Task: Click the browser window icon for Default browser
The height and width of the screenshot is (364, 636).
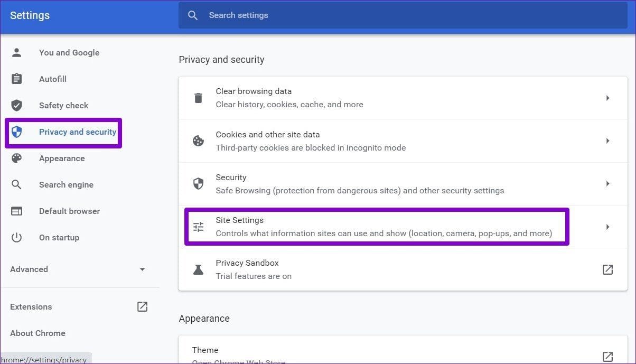Action: [x=17, y=211]
